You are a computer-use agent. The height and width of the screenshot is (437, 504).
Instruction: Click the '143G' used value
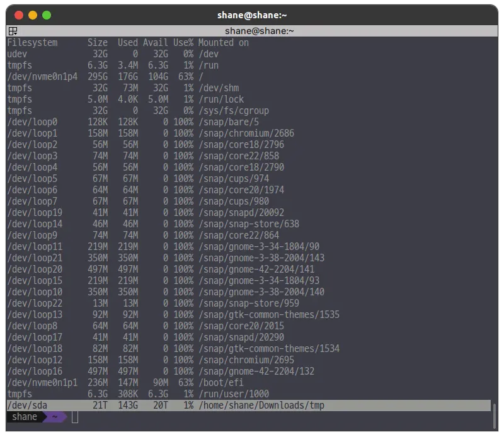pyautogui.click(x=128, y=405)
